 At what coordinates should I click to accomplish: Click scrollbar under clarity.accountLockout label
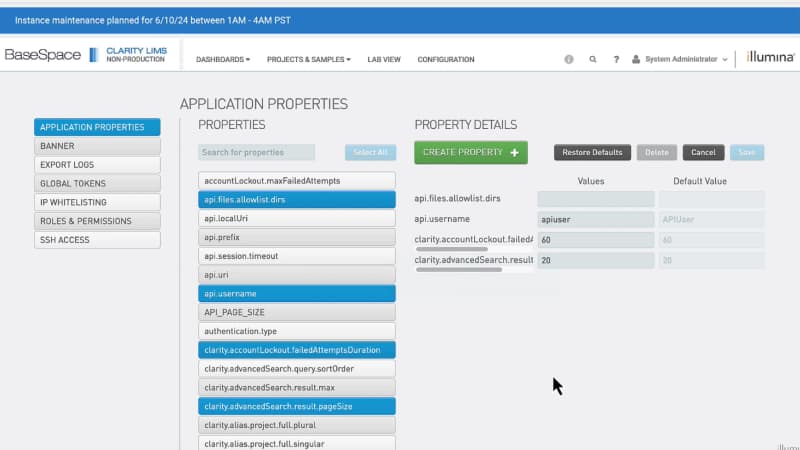(445, 250)
